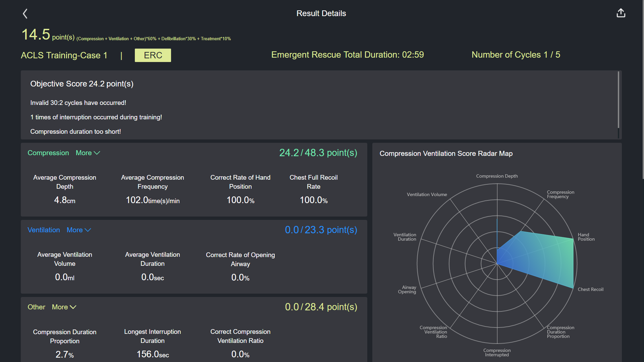
Task: Click back to previous results screen
Action: tap(25, 13)
